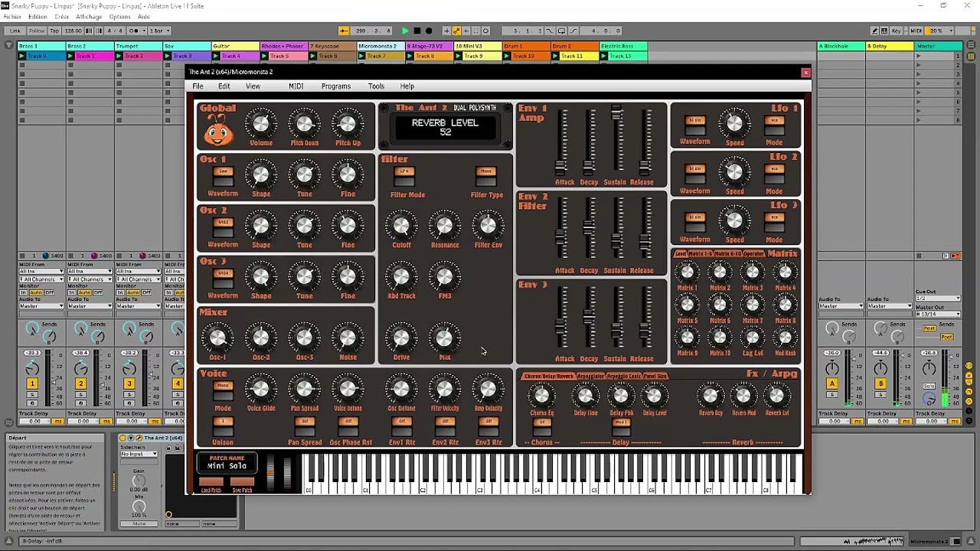Viewport: 980px width, 551px height.
Task: Click the Drive knob in filter section
Action: [401, 337]
